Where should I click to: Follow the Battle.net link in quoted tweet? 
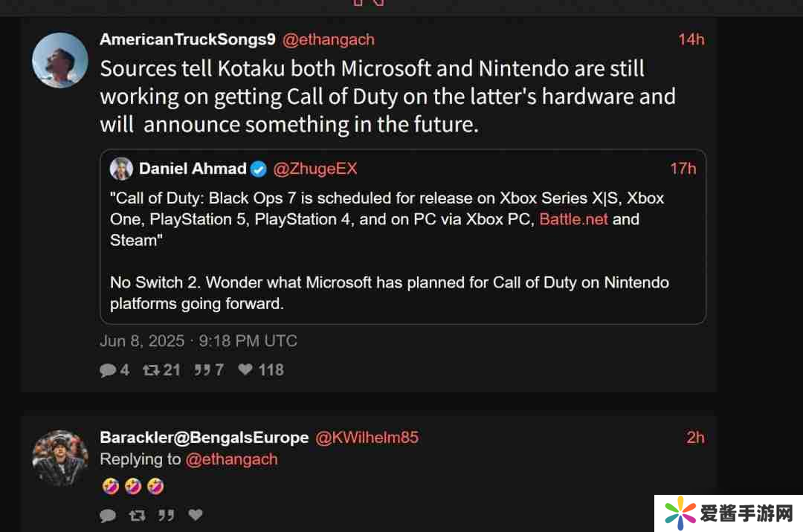573,219
